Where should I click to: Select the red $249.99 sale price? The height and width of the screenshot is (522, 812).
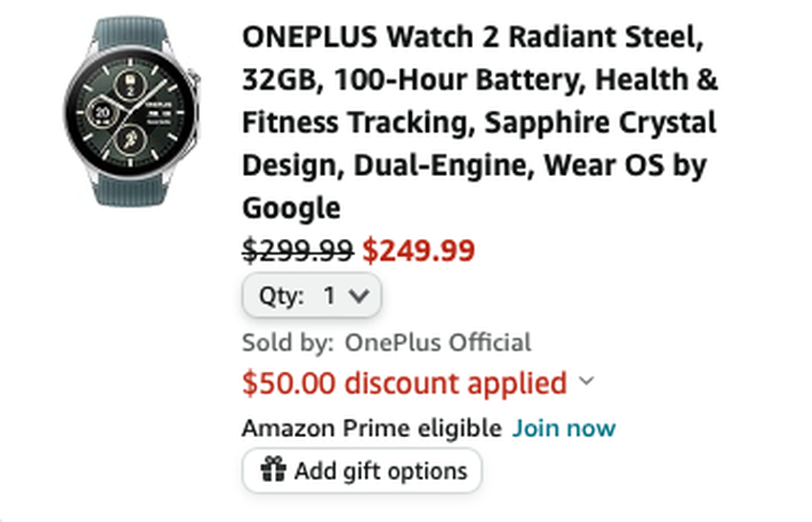point(418,250)
